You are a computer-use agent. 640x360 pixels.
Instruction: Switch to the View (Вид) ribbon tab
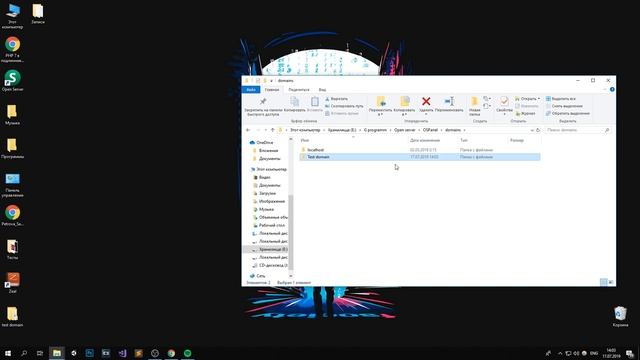[x=322, y=90]
